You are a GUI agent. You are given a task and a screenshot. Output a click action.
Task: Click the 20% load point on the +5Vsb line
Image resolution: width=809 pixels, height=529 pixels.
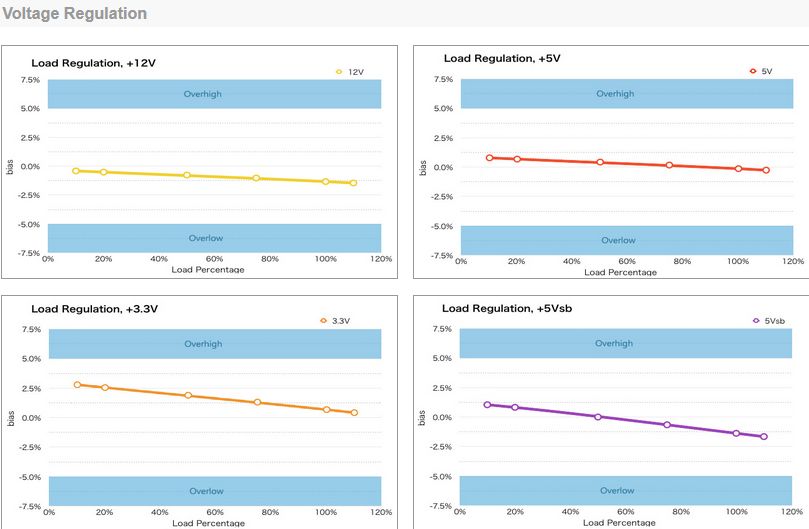click(515, 407)
